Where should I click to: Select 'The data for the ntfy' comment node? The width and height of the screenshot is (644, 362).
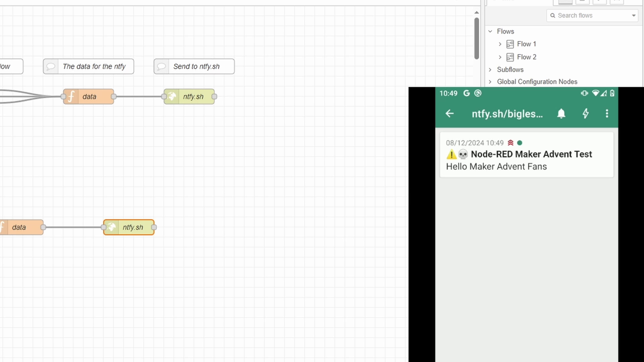click(x=89, y=66)
